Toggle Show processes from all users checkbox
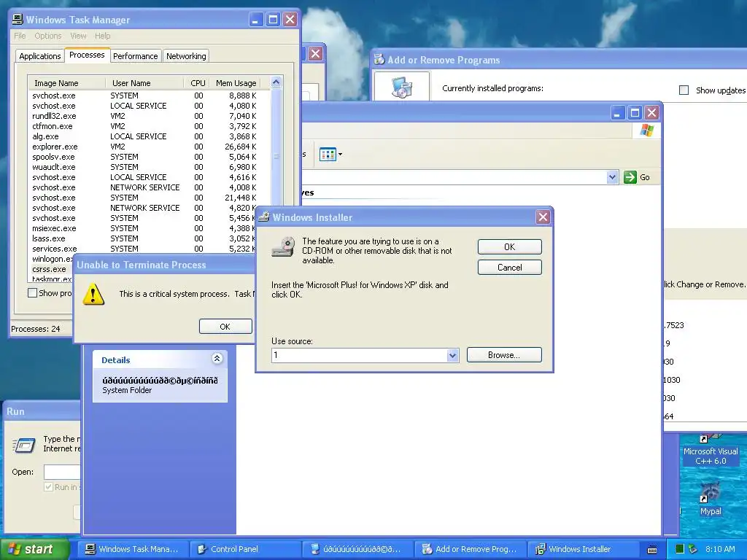This screenshot has height=560, width=747. (x=32, y=293)
